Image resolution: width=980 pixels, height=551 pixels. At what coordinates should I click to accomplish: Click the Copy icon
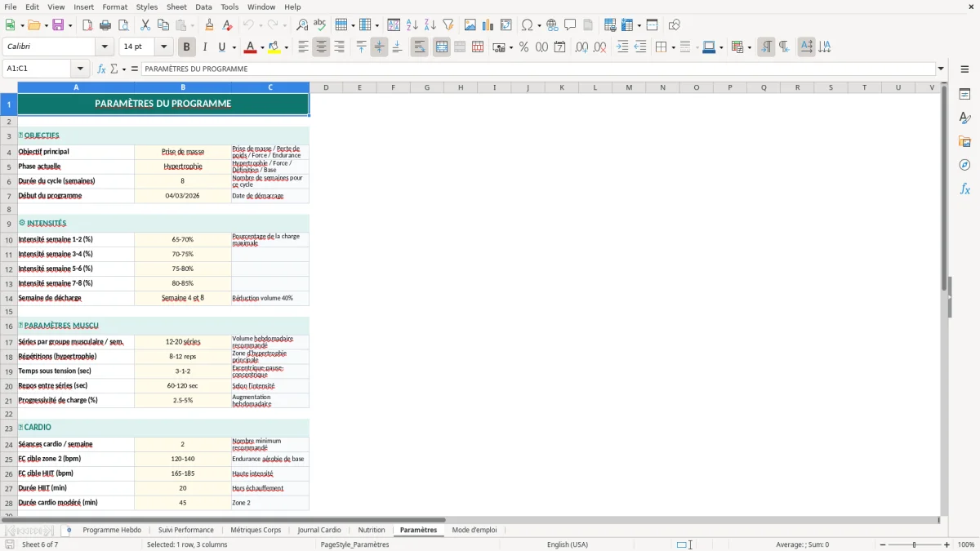pyautogui.click(x=163, y=25)
